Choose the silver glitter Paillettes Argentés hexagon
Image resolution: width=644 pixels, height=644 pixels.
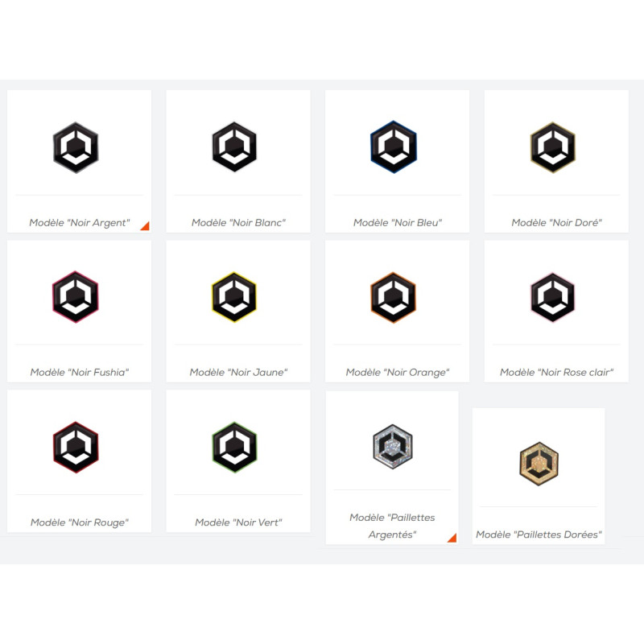coord(393,447)
